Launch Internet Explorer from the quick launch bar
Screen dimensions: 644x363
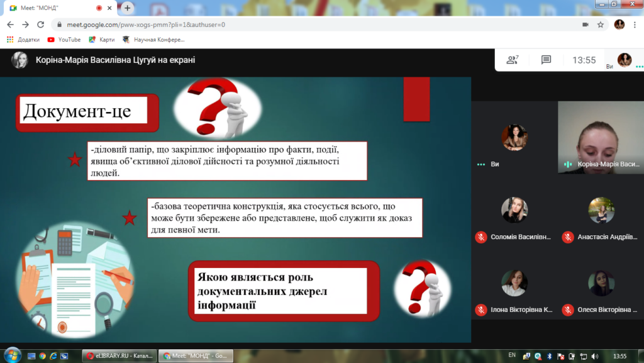[x=53, y=356]
